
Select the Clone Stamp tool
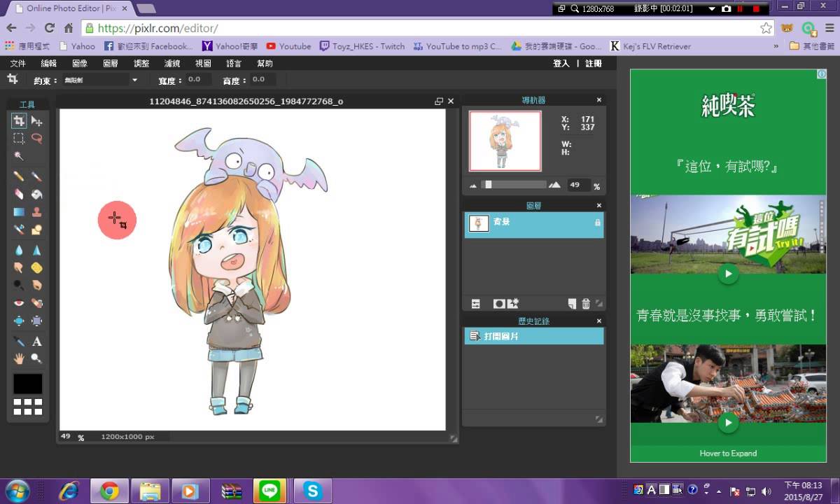[x=36, y=211]
